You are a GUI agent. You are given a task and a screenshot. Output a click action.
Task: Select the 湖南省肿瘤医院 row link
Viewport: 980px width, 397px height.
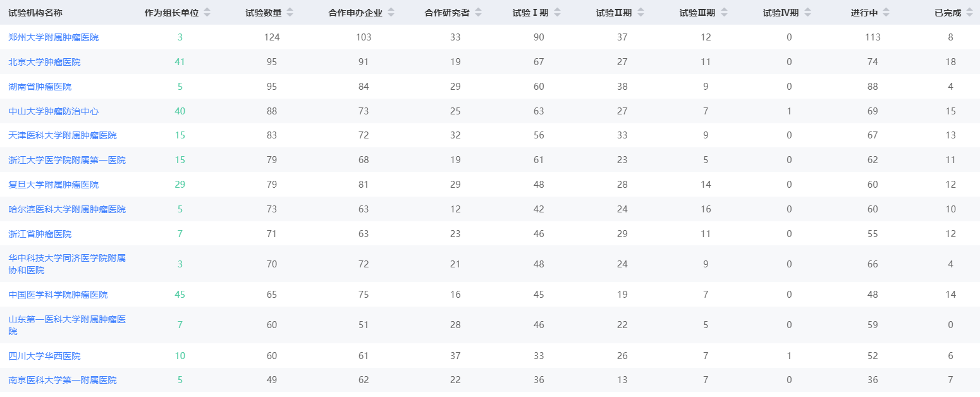click(x=40, y=87)
